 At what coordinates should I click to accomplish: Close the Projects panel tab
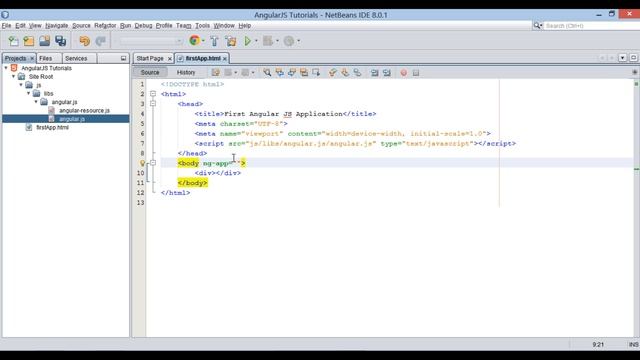[x=32, y=59]
